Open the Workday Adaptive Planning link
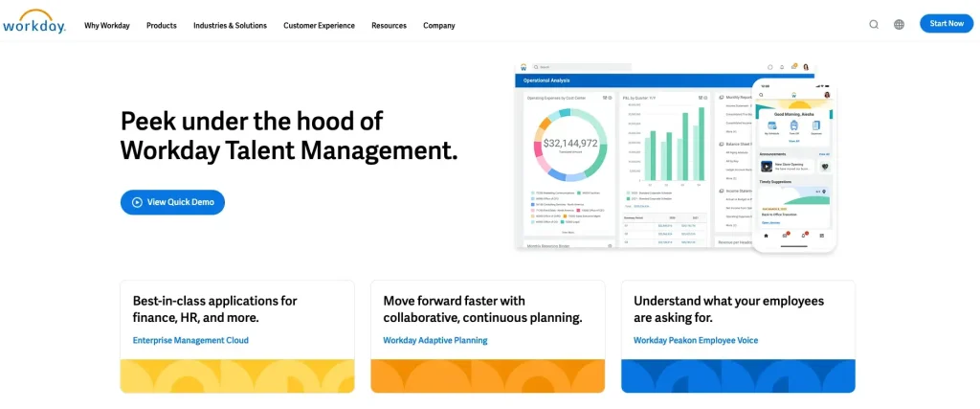This screenshot has width=980, height=409. pyautogui.click(x=435, y=340)
